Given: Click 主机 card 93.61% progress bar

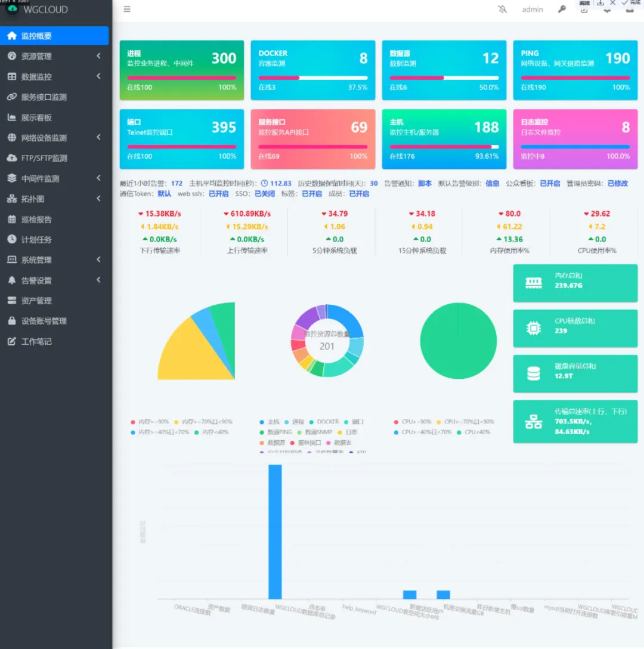Looking at the screenshot, I should point(444,147).
